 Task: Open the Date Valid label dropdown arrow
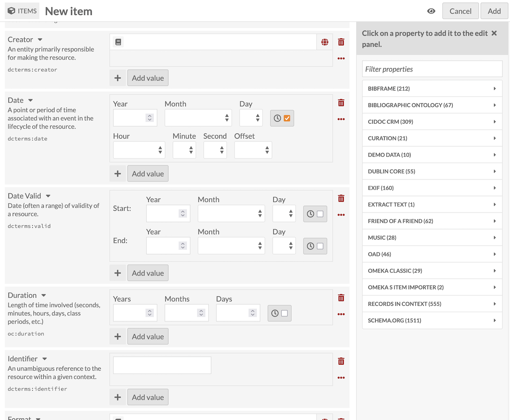tap(48, 196)
